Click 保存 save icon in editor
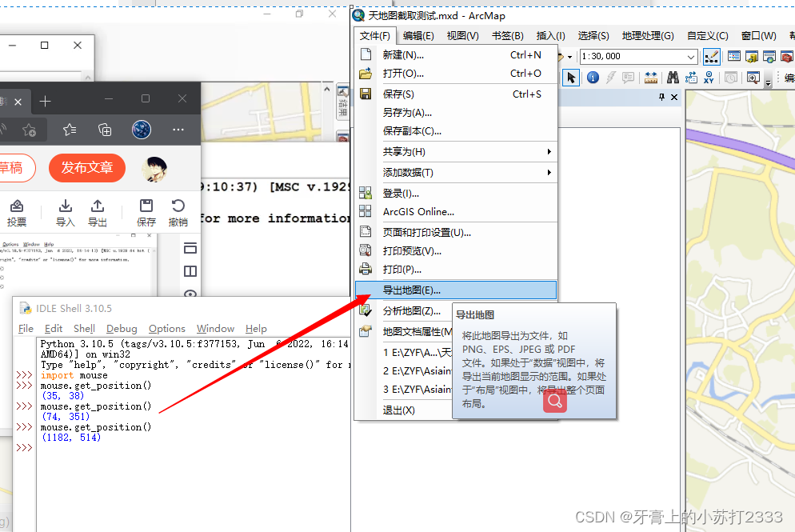This screenshot has width=795, height=532. [146, 213]
